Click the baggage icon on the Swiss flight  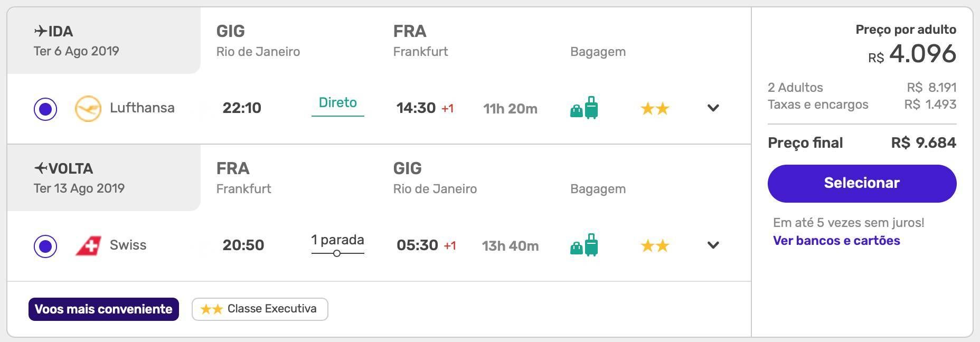pyautogui.click(x=584, y=245)
